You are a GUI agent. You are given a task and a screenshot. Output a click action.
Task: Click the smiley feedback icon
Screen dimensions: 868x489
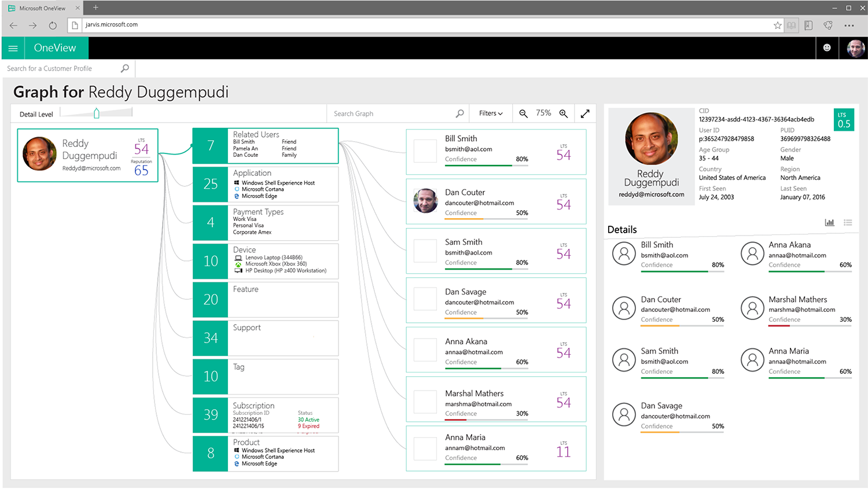click(x=827, y=48)
